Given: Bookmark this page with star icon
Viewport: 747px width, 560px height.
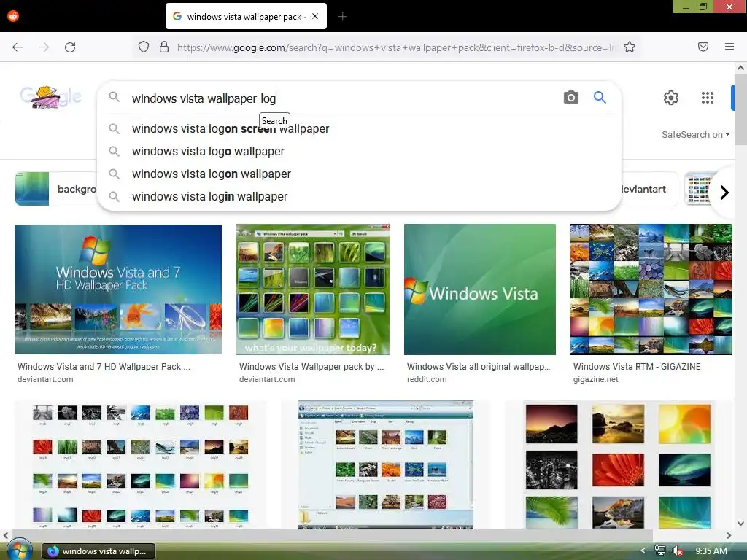Looking at the screenshot, I should 630,47.
